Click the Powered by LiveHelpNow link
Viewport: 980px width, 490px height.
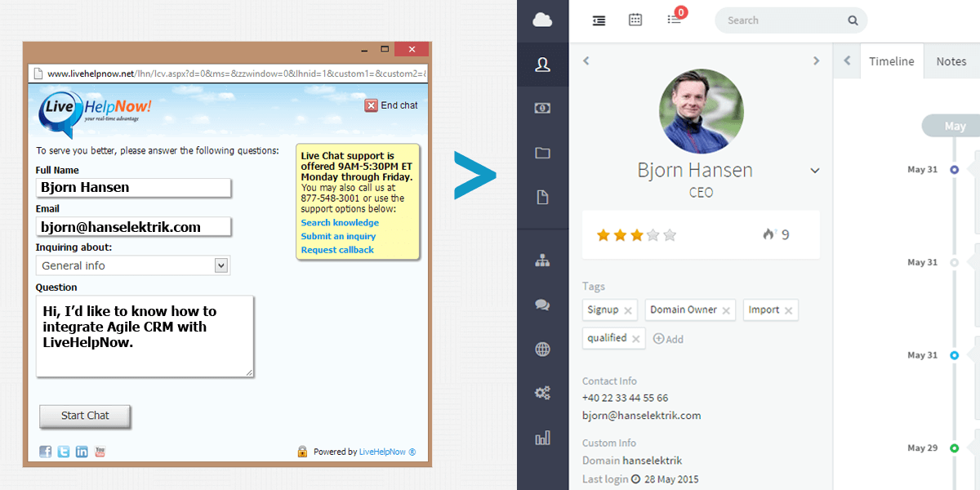point(388,452)
